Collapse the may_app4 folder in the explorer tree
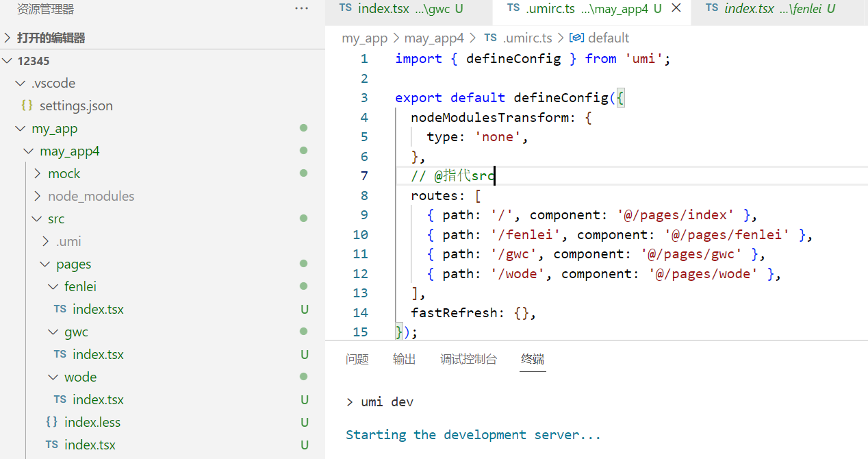Image resolution: width=868 pixels, height=459 pixels. [x=28, y=151]
